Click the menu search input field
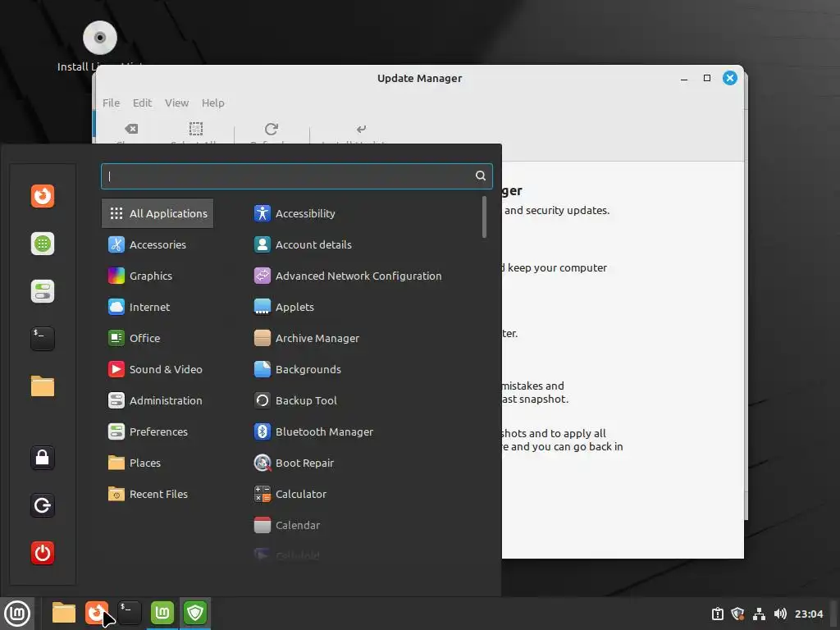 point(296,176)
